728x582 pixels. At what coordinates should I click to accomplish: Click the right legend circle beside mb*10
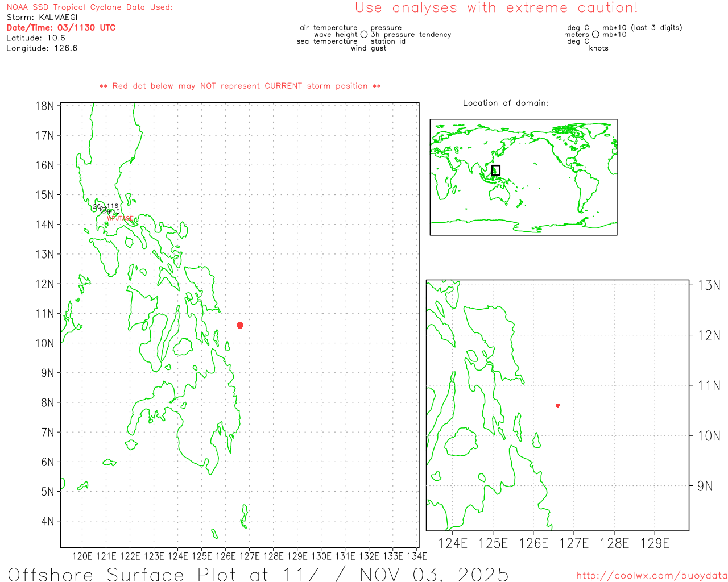pos(595,35)
